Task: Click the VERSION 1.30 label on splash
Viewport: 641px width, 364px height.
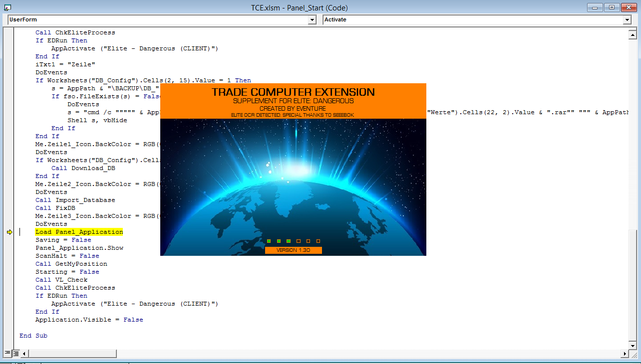Action: [294, 250]
